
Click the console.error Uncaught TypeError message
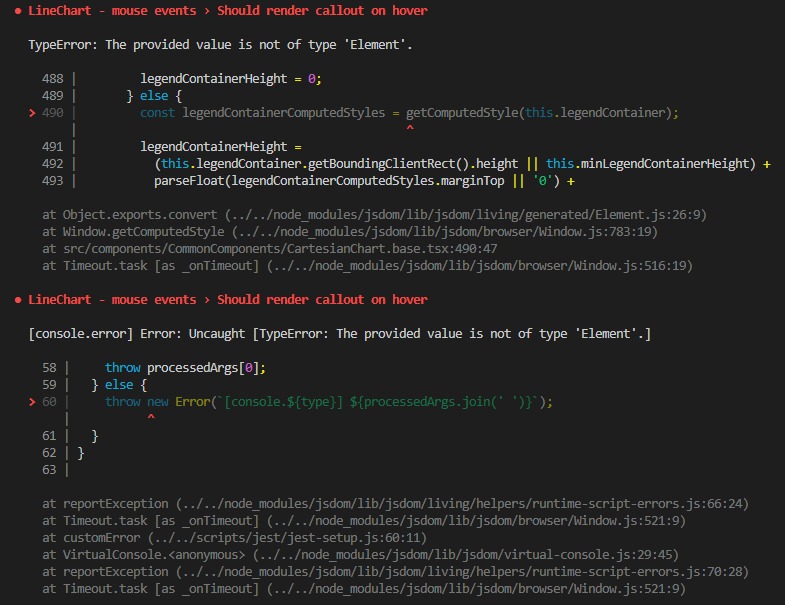coord(339,334)
